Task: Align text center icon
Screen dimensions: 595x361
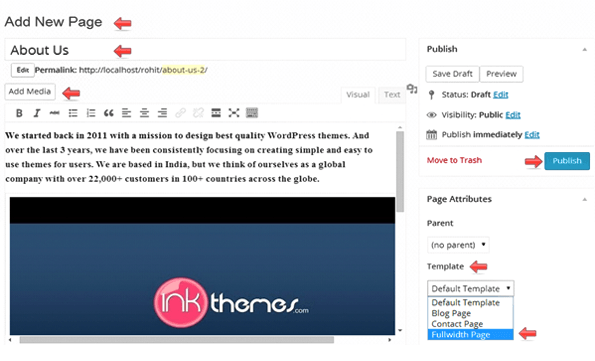Action: click(144, 113)
